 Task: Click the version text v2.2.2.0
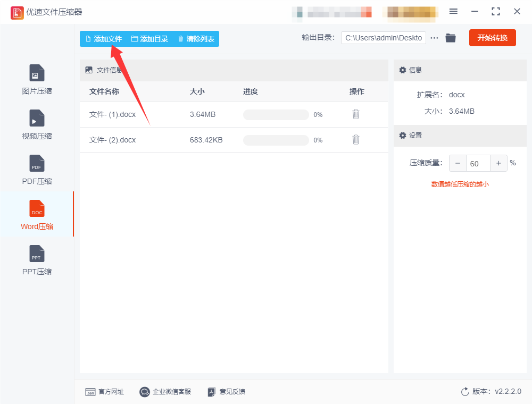pyautogui.click(x=508, y=391)
